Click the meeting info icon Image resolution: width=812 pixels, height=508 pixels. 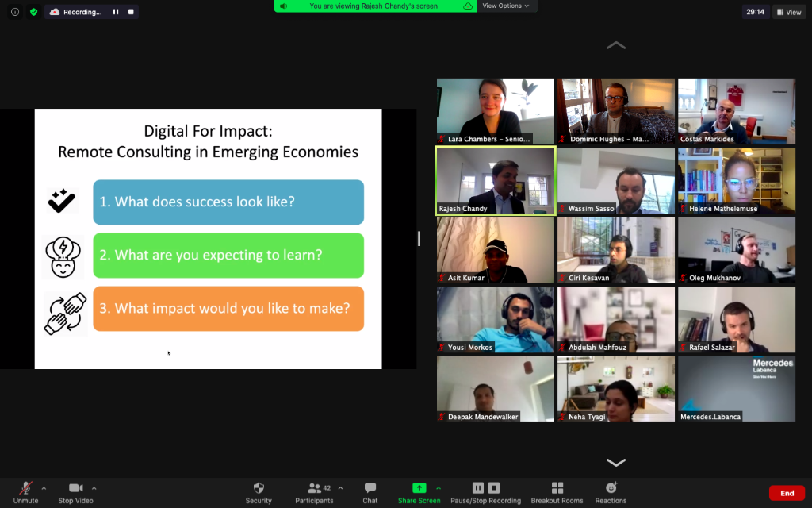[x=15, y=11]
